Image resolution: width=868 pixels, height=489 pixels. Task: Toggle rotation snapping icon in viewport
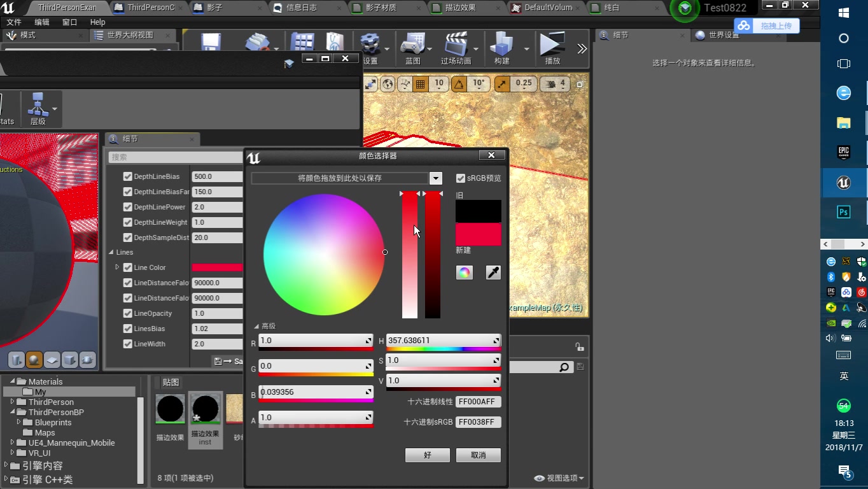459,83
